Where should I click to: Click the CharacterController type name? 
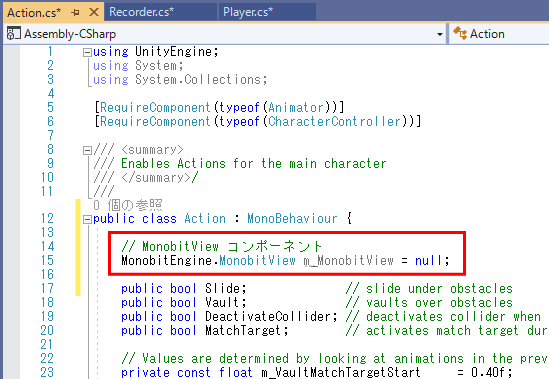coord(334,122)
